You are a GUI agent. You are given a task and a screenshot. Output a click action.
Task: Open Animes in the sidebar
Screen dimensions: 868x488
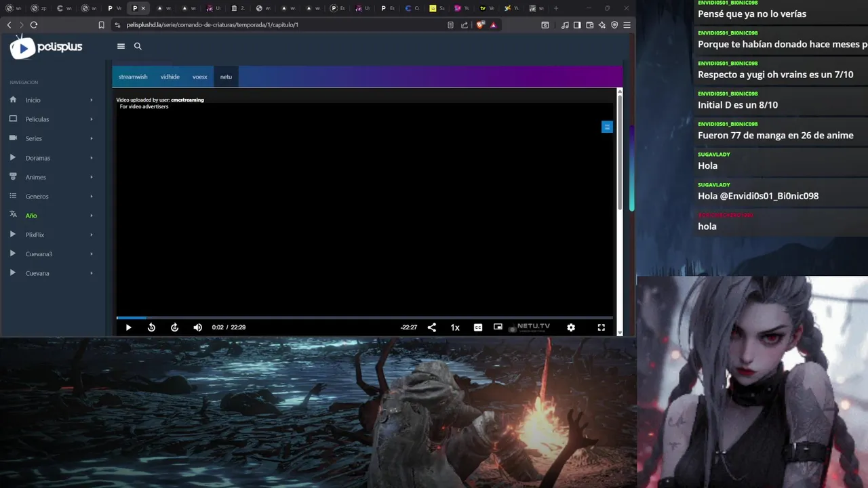[x=36, y=177]
